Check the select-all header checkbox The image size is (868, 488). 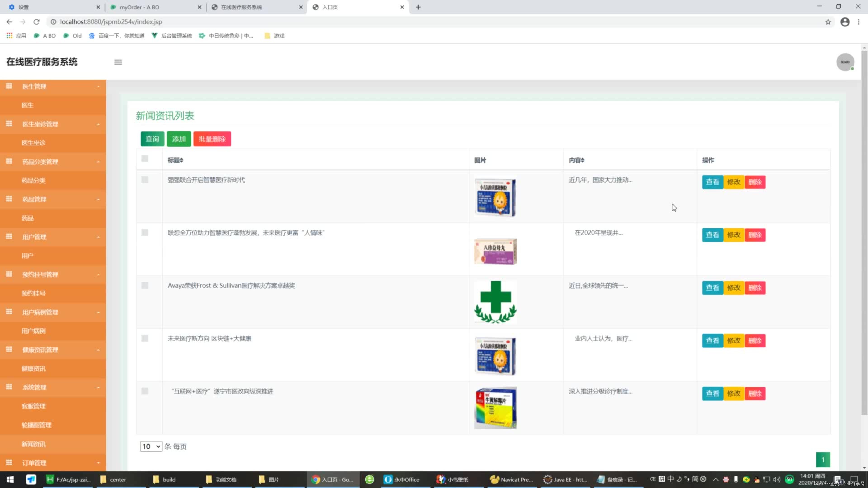(145, 159)
